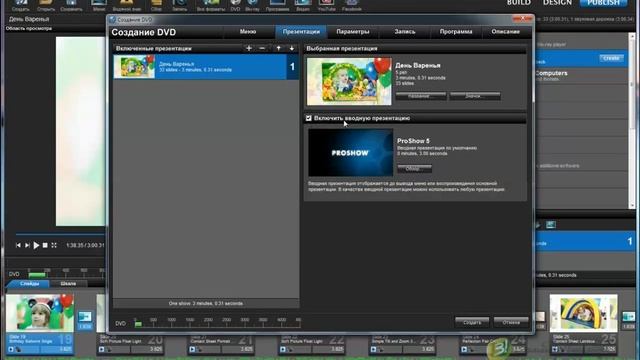Viewport: 640px width, 360px height.
Task: Click the Запись toolbar icon
Action: tap(179, 5)
